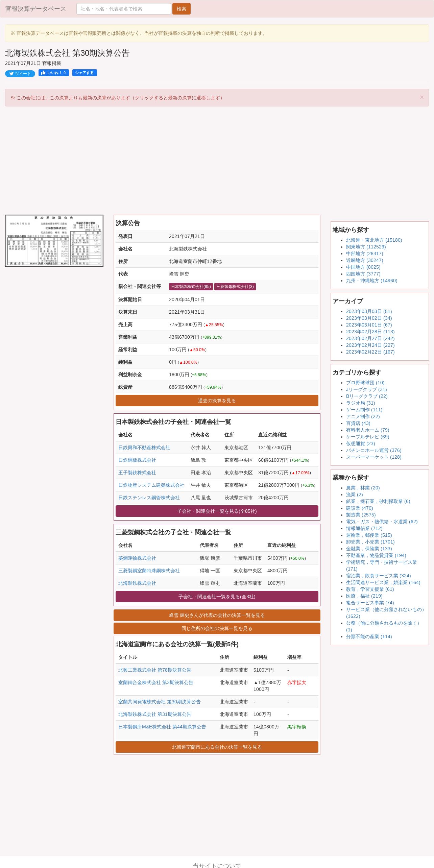Click 子会社・関連会社一覧を見る(全85社) button

click(x=217, y=511)
